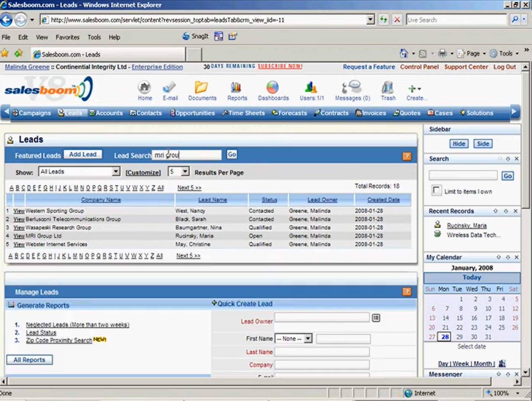This screenshot has width=532, height=401.
Task: Switch to the Invoices tab
Action: click(x=370, y=113)
